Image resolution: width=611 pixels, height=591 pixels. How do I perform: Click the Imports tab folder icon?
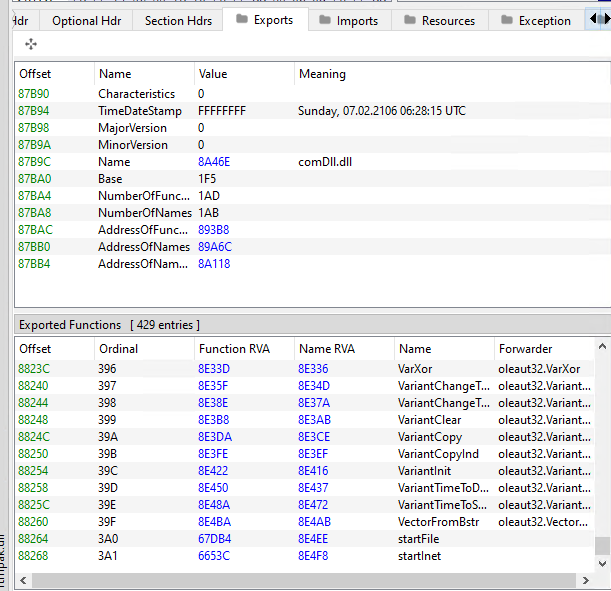(325, 19)
